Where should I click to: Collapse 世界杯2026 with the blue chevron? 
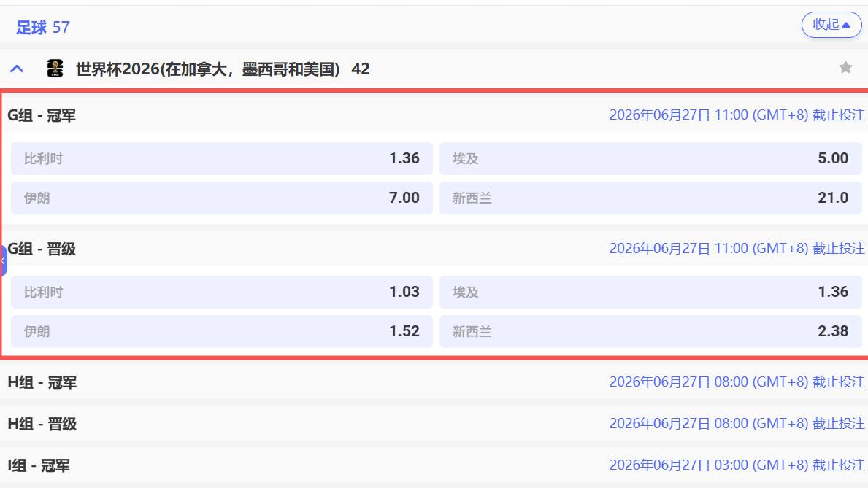click(16, 68)
